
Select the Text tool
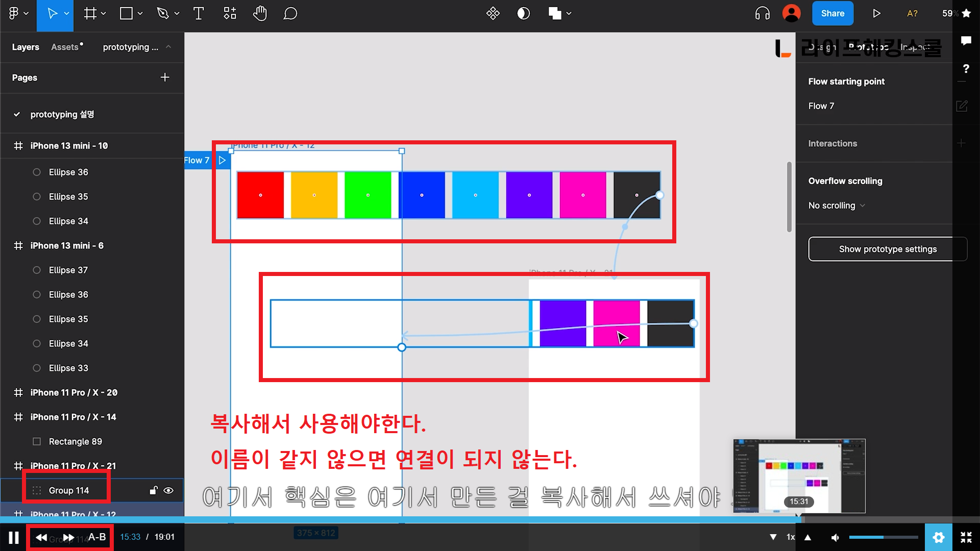click(x=199, y=14)
